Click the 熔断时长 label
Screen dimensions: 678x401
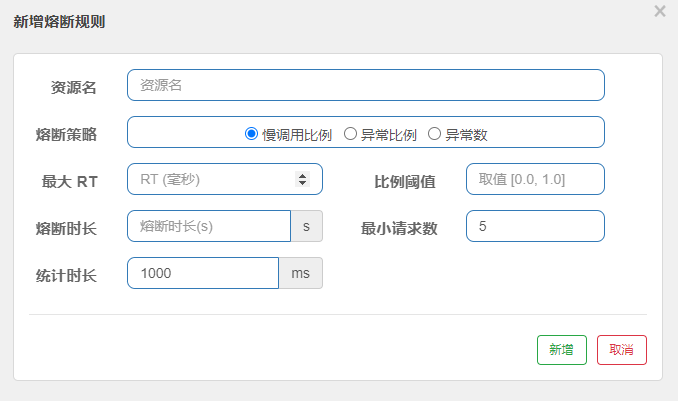pyautogui.click(x=66, y=228)
